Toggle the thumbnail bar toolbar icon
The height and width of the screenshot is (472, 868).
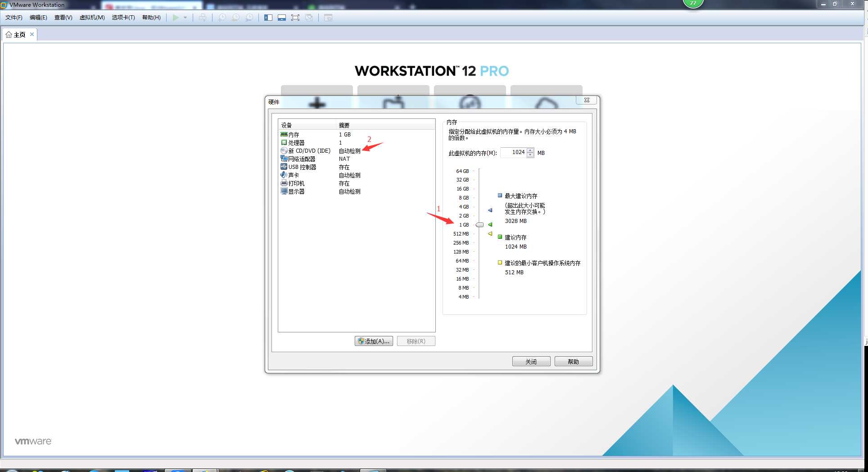click(x=282, y=18)
